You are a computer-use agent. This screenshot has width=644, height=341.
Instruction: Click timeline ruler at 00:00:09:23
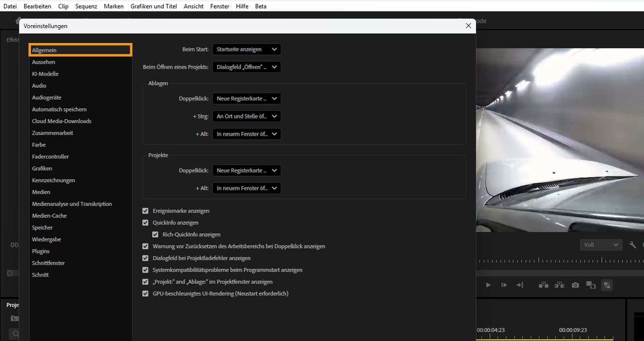573,330
